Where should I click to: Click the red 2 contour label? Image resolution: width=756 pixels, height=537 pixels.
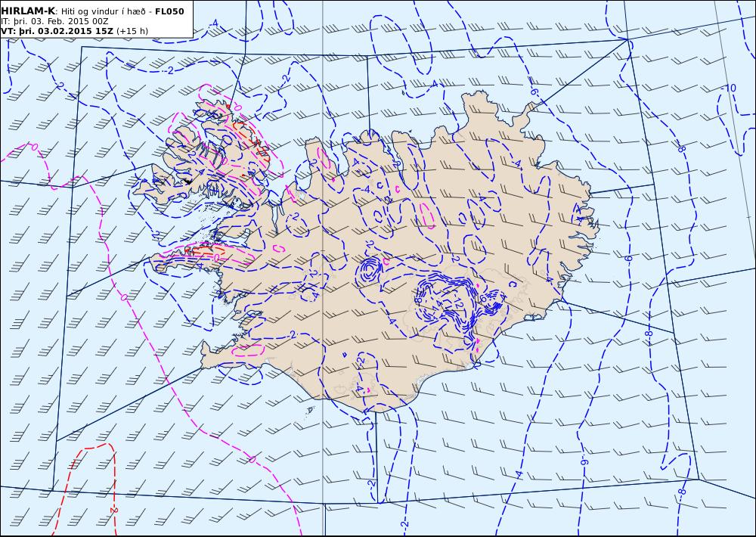click(x=114, y=510)
